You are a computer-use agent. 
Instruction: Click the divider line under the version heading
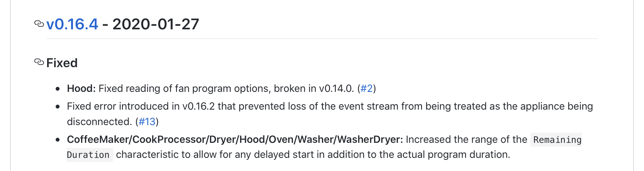322,39
